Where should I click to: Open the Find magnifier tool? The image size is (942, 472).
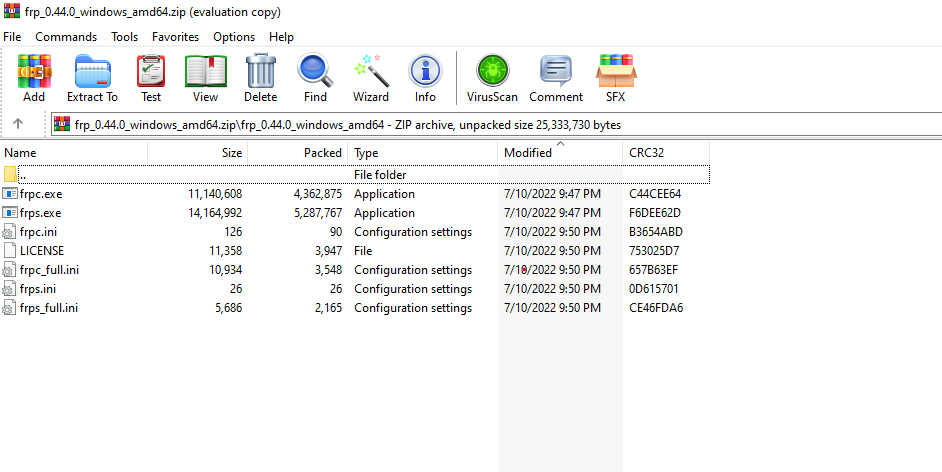[315, 71]
